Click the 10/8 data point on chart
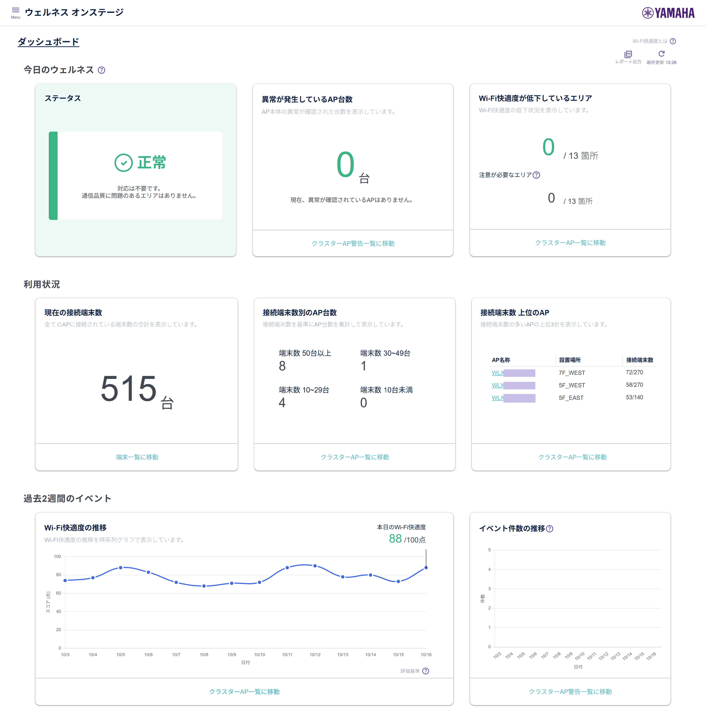The width and height of the screenshot is (728, 717). point(204,586)
